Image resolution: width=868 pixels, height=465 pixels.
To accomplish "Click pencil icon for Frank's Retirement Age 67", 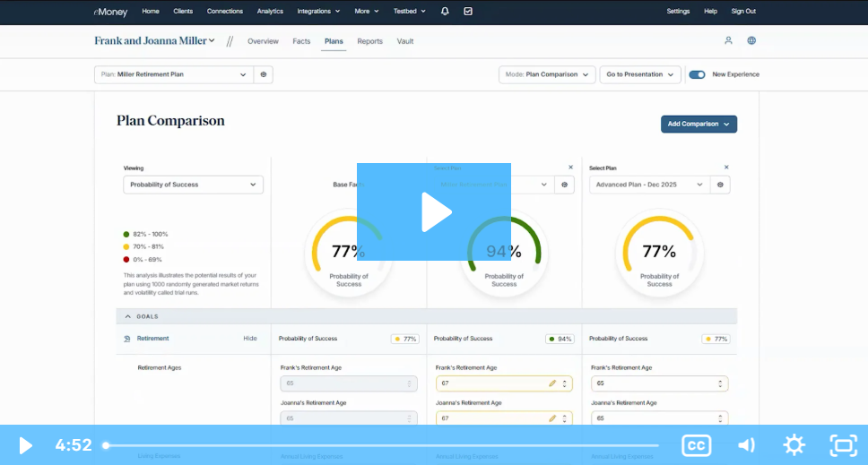I will [552, 383].
